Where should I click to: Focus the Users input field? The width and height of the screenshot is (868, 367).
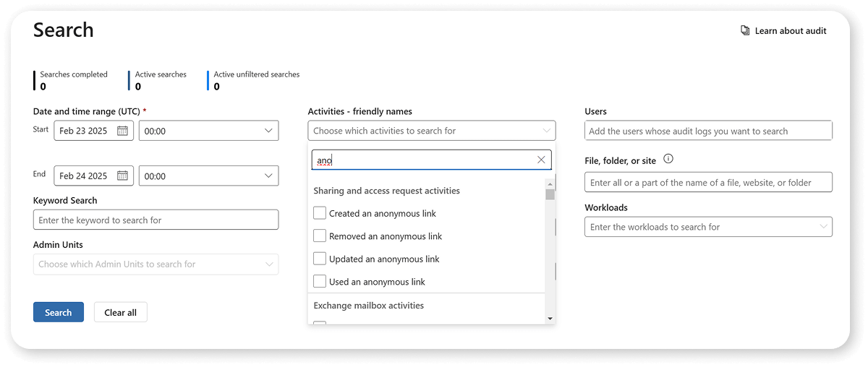point(708,131)
